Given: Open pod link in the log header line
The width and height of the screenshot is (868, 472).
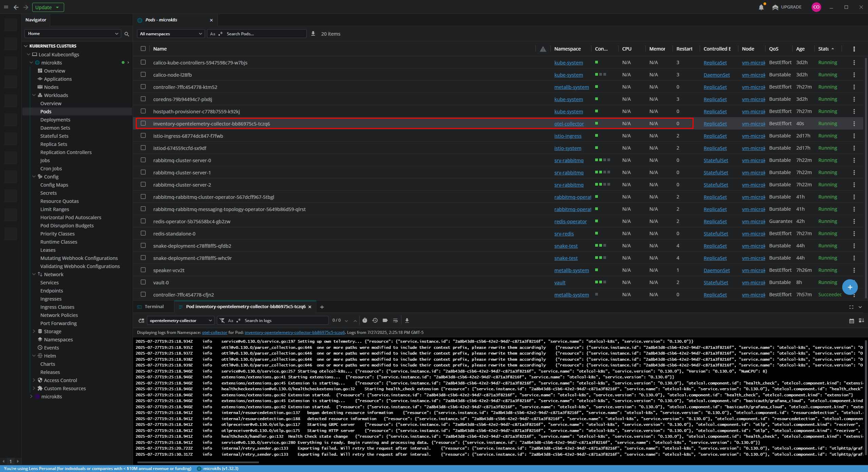Looking at the screenshot, I should coord(295,332).
